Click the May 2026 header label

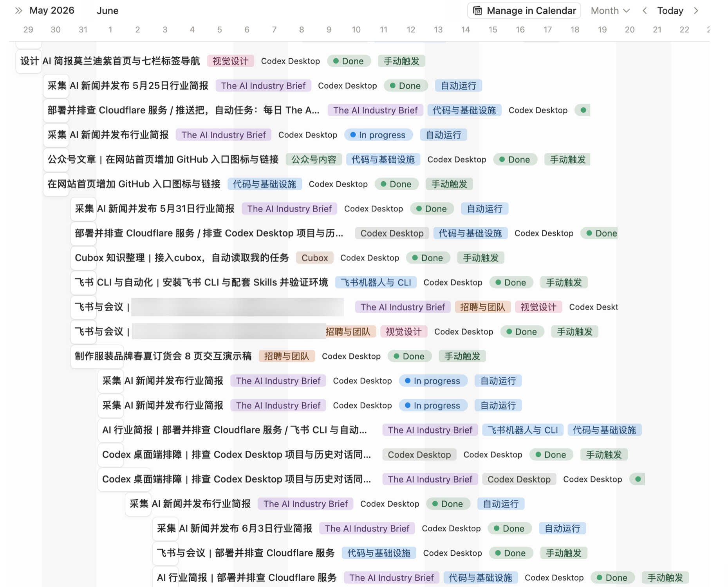52,11
